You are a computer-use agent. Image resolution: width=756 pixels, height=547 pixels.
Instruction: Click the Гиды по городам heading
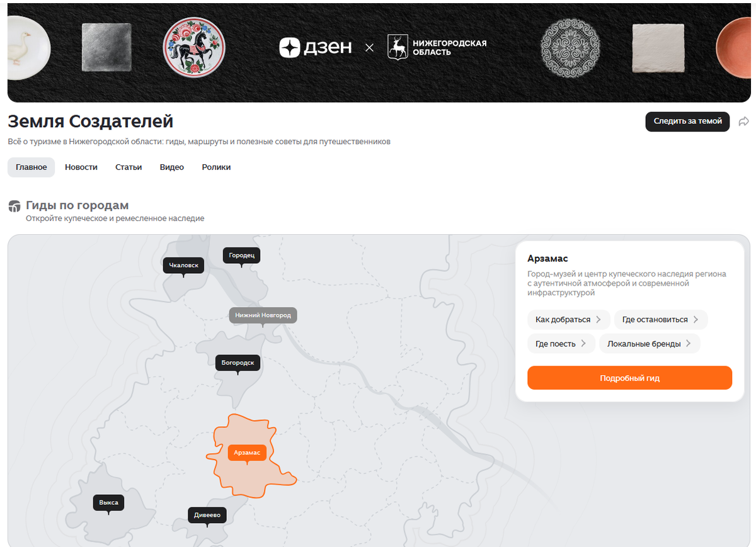(x=77, y=206)
